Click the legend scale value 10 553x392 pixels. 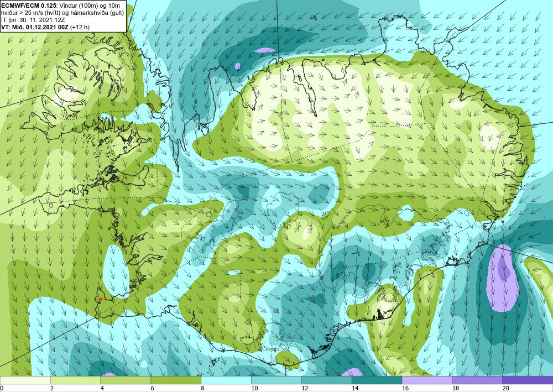click(254, 389)
